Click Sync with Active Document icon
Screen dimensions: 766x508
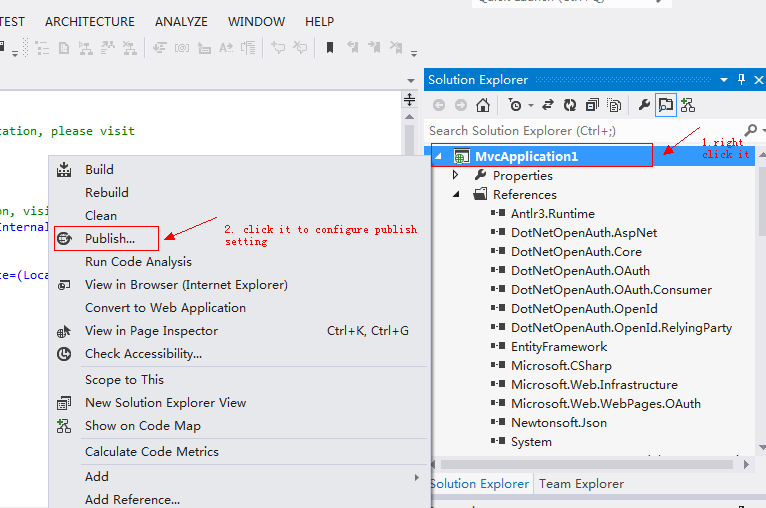click(548, 105)
